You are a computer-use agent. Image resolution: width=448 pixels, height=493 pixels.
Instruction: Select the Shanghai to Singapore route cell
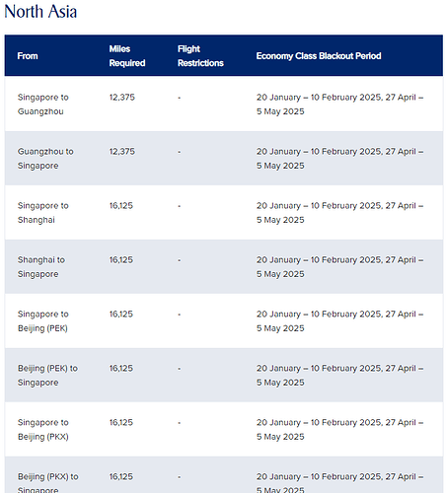tap(41, 267)
